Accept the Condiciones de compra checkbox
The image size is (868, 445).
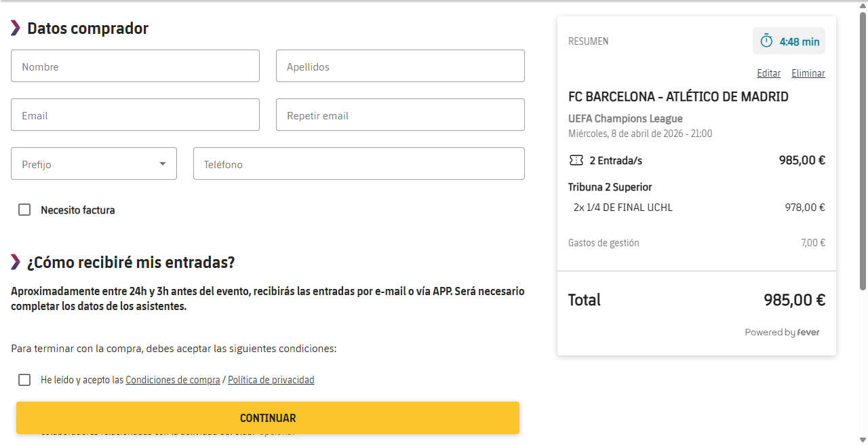(24, 380)
